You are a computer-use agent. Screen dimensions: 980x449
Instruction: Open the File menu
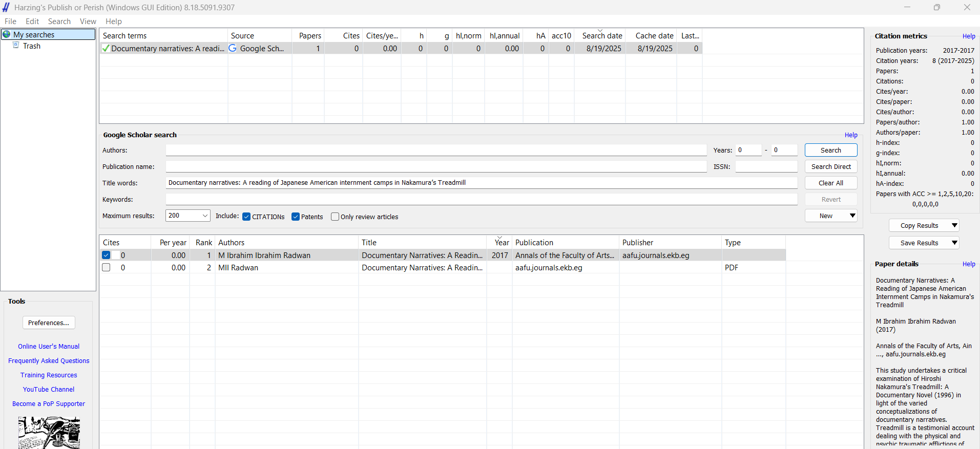pyautogui.click(x=10, y=22)
